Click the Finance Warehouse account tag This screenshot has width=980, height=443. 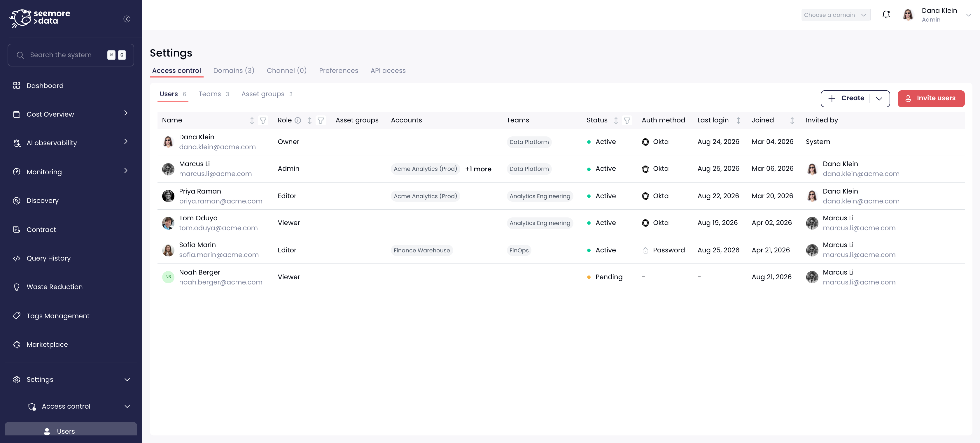click(x=421, y=250)
